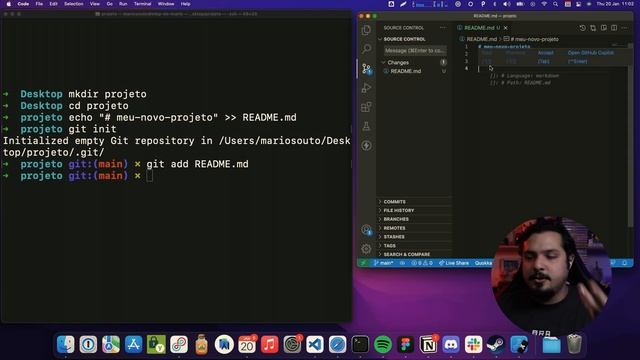The image size is (640, 360).
Task: Click the meu-novo-projeto breadcrumb heading
Action: click(534, 39)
